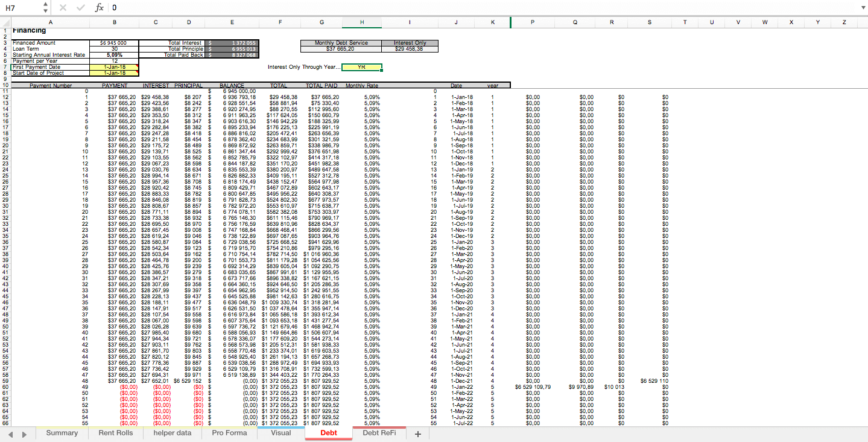Click the Interest Only Through Year label
The width and height of the screenshot is (868, 442).
[304, 67]
